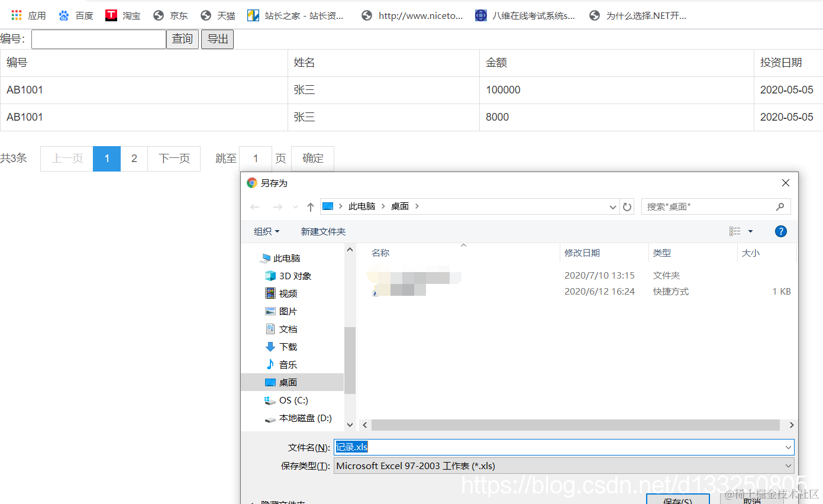
Task: Click the 下一页 next page button
Action: (x=174, y=159)
